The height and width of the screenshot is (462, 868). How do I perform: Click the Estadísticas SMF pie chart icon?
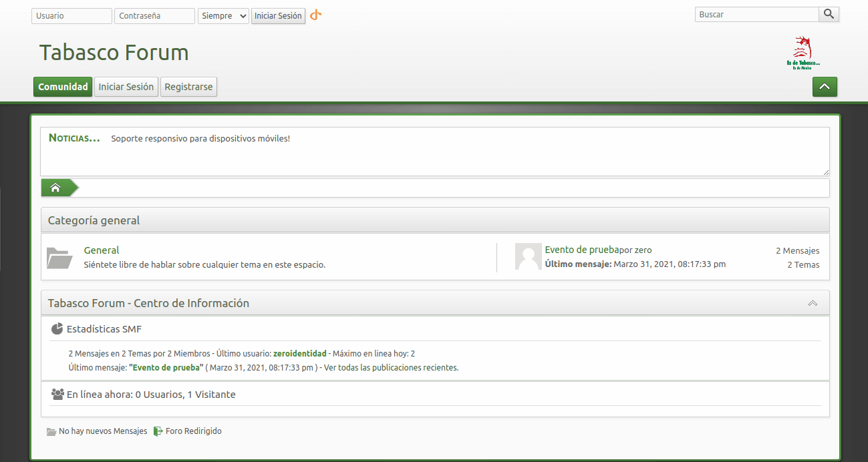57,328
